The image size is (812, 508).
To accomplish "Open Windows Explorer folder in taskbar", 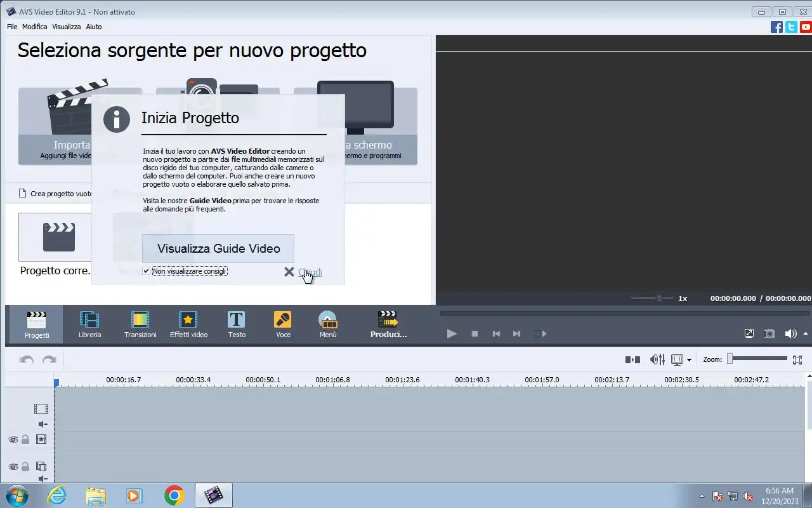I will pyautogui.click(x=96, y=495).
